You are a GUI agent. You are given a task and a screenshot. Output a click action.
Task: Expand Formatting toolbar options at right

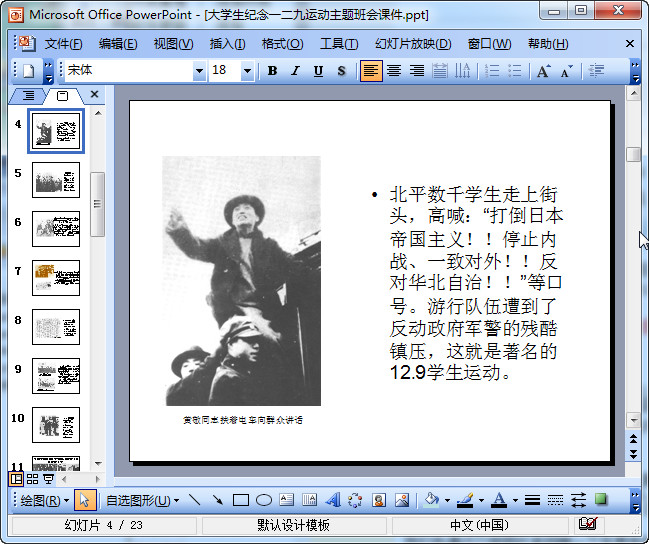[635, 71]
